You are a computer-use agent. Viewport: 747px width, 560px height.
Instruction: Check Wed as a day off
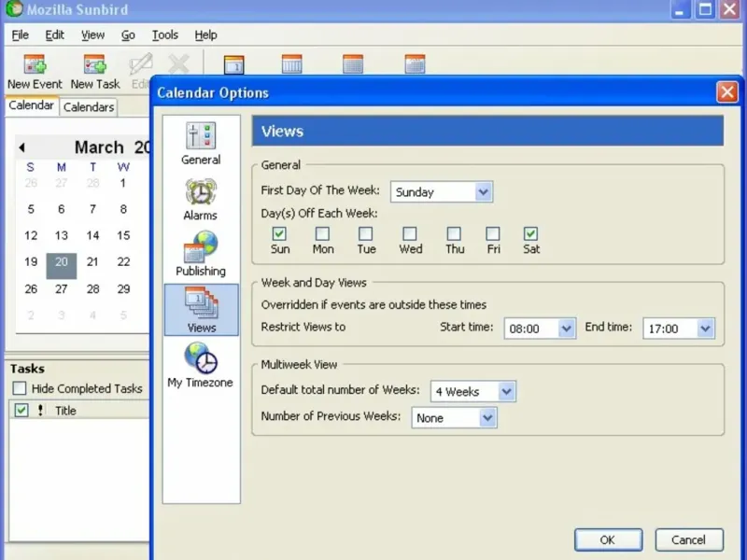coord(410,234)
